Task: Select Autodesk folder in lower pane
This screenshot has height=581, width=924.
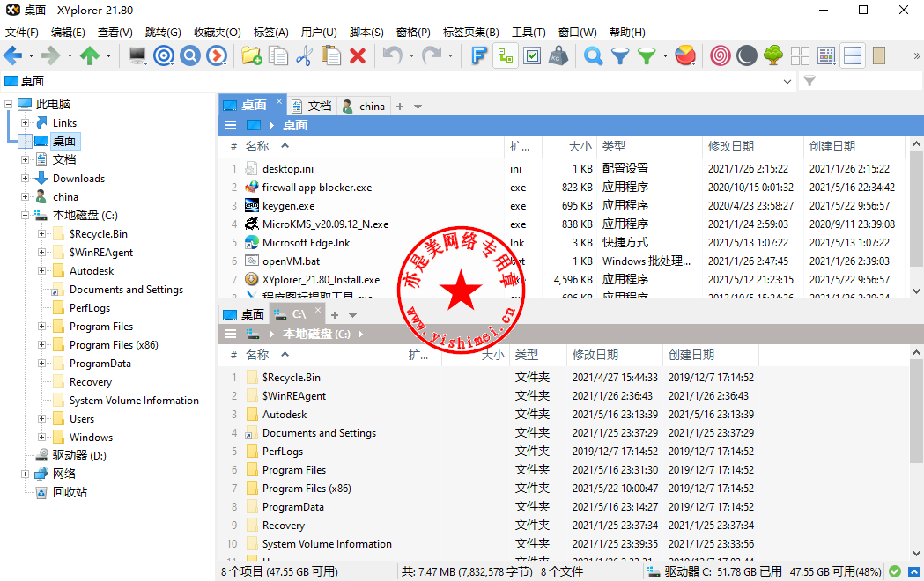Action: tap(284, 415)
